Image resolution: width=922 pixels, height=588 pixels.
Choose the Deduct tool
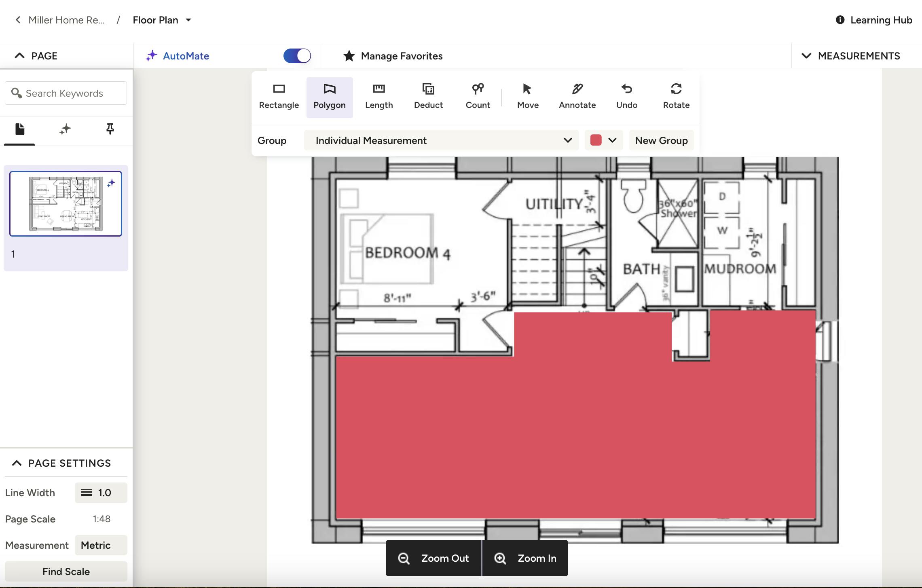click(x=428, y=96)
